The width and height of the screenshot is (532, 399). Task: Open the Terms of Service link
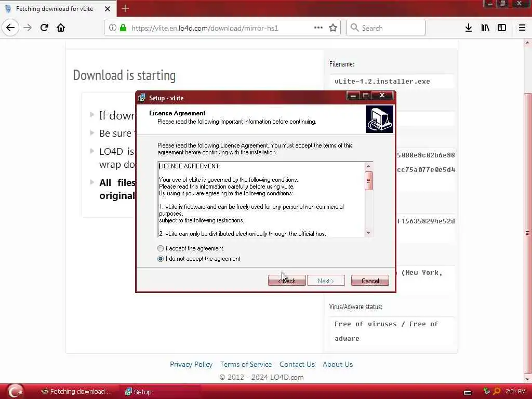(x=246, y=364)
